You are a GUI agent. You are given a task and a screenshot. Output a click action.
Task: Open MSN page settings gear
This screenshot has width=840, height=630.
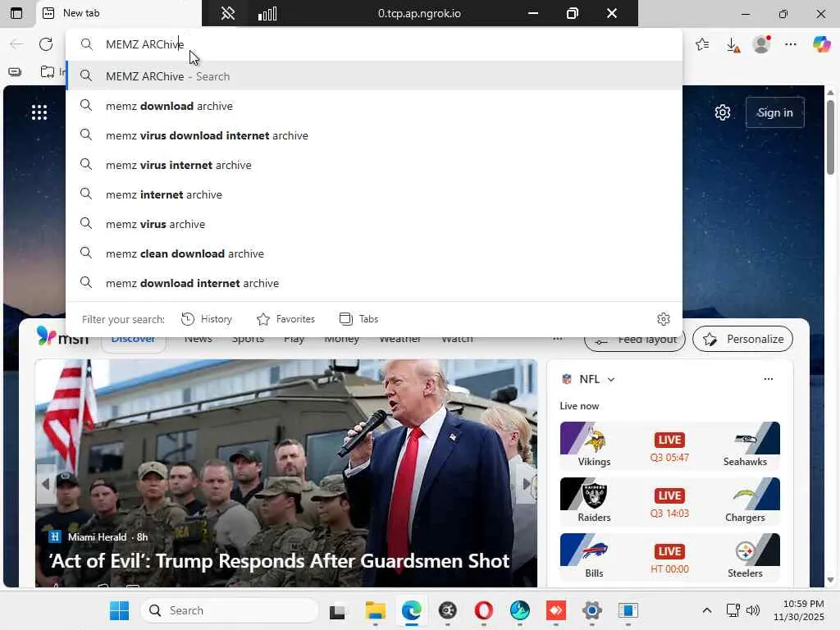point(723,112)
